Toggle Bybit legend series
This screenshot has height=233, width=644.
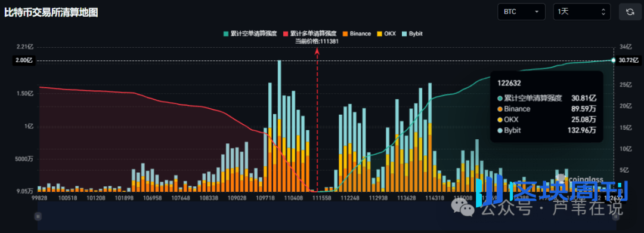point(412,34)
